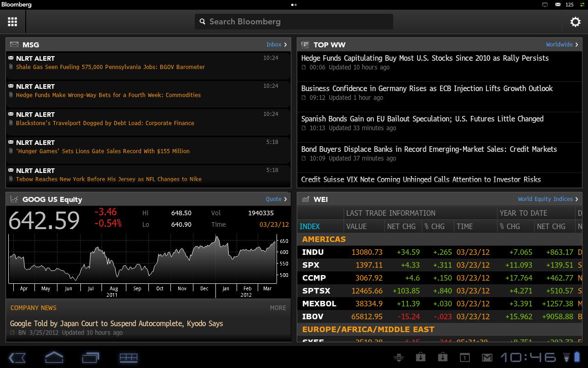Open the Worldwide news link
588x368 pixels.
click(x=559, y=45)
